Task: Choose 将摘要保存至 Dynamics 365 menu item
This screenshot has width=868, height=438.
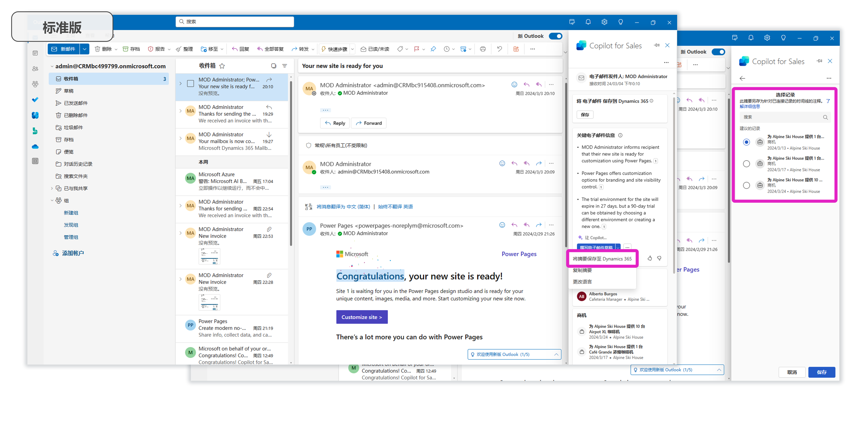Action: [x=602, y=259]
